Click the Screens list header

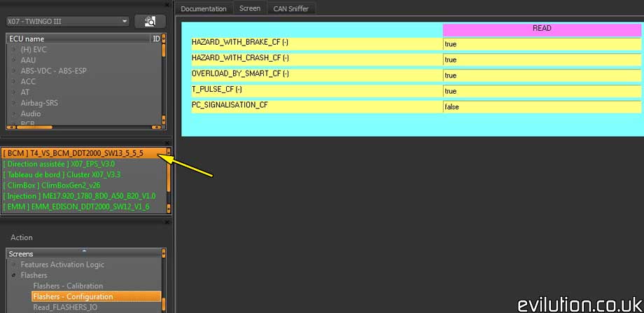[84, 254]
